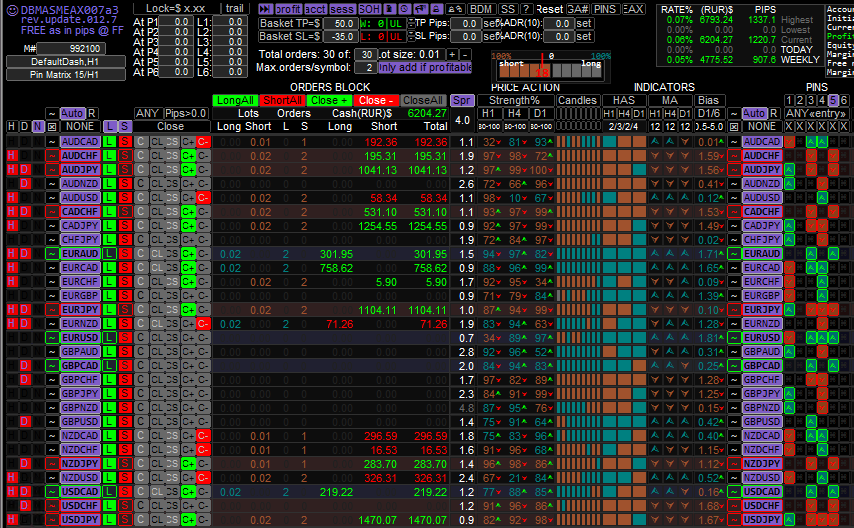This screenshot has width=854, height=528.
Task: Click the Basket TP=$ 50.0 input field
Action: [x=339, y=23]
